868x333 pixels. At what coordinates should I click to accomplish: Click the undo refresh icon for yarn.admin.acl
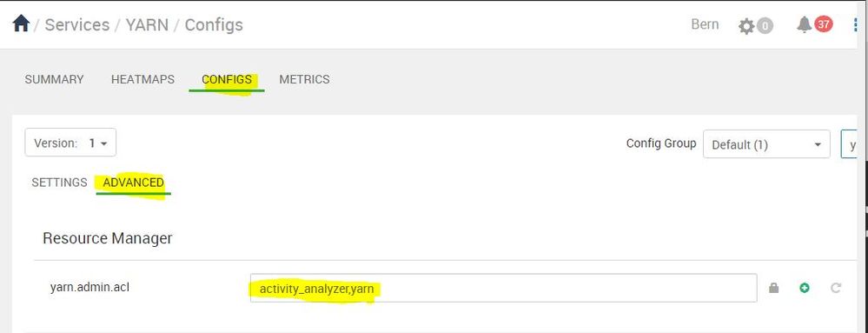[x=836, y=288]
